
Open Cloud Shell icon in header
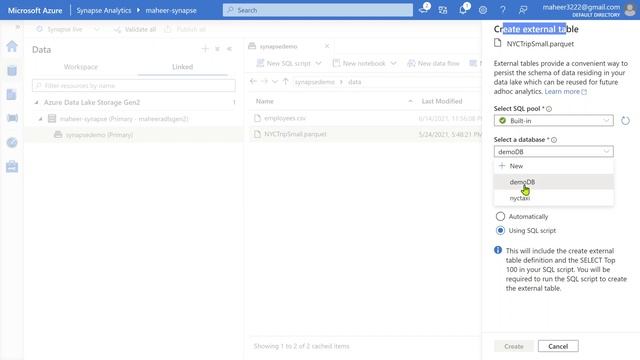(x=424, y=10)
